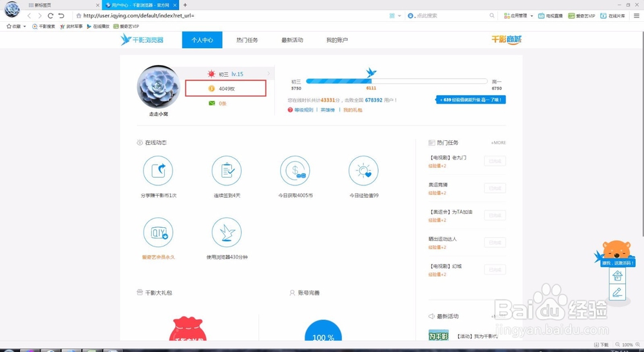Click the browser back arrow
This screenshot has height=352, width=644.
(29, 15)
